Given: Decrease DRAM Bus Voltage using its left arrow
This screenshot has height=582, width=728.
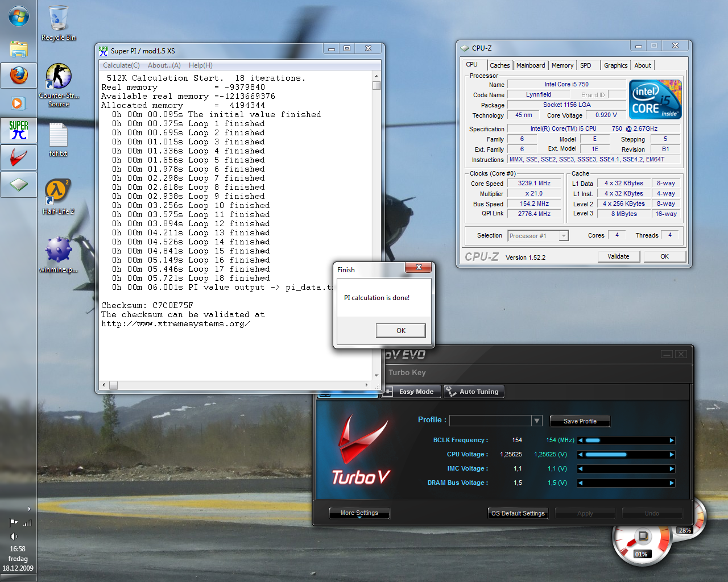Looking at the screenshot, I should pos(580,483).
